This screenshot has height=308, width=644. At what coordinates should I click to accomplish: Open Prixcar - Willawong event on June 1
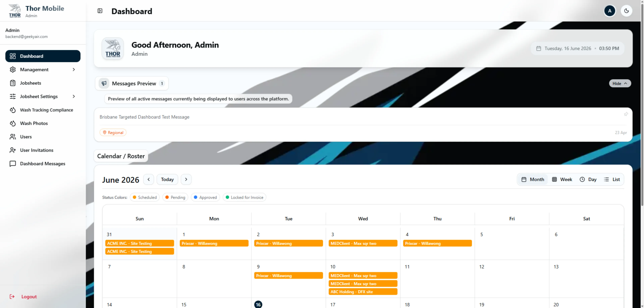[214, 243]
